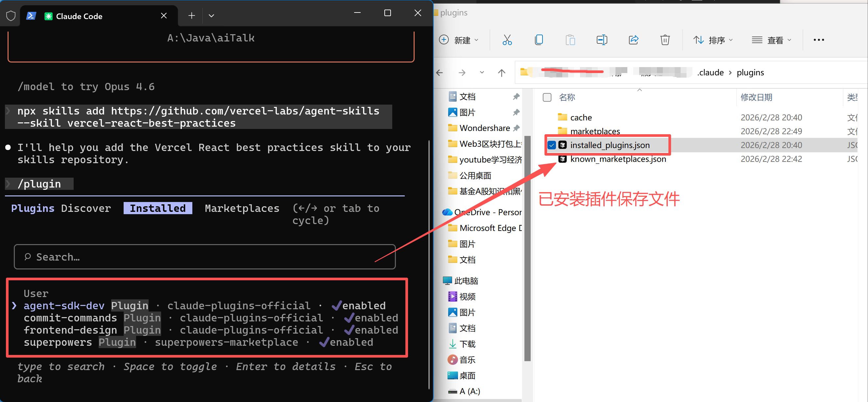The image size is (868, 402).
Task: Click the Delete trash can icon
Action: (x=664, y=40)
